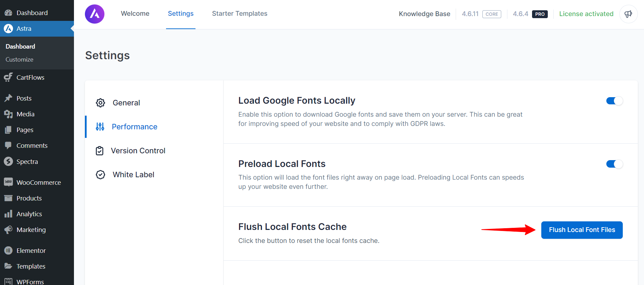Click the Flush Local Fonts Cache heading
The image size is (644, 285).
292,227
